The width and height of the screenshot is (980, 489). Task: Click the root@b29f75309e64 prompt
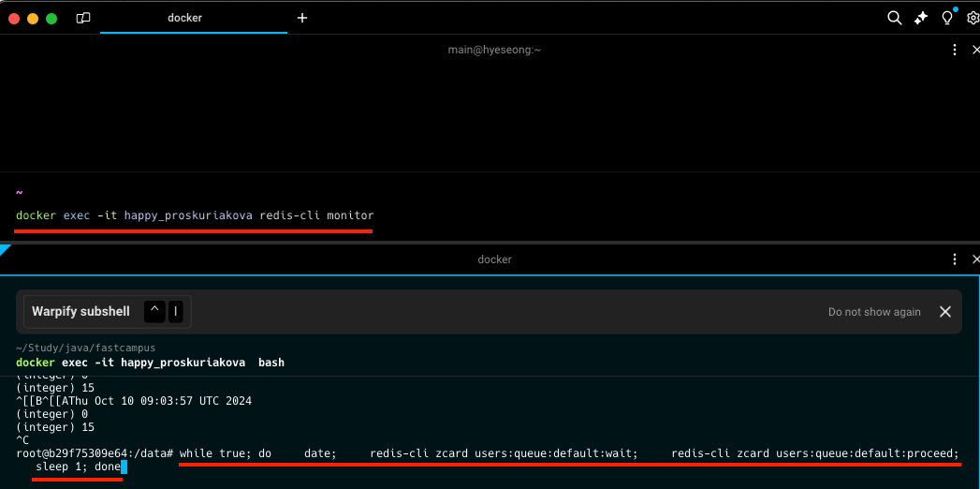(x=95, y=453)
